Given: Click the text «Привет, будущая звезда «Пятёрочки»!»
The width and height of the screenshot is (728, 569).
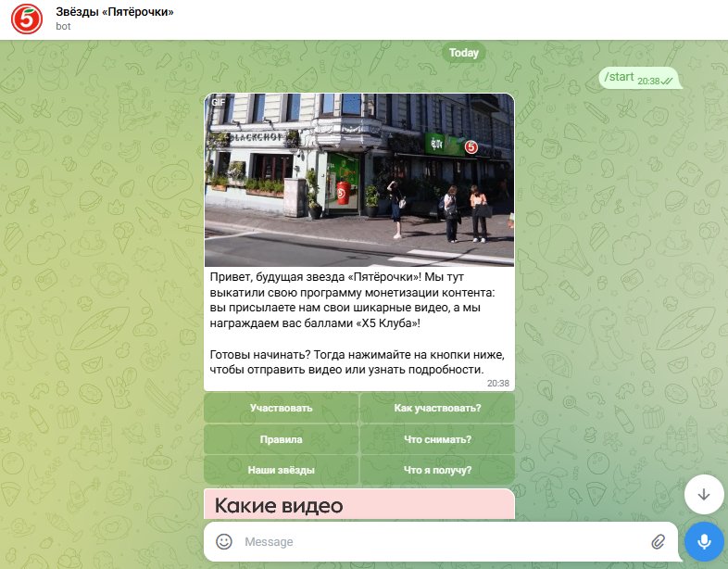Looking at the screenshot, I should point(315,277).
